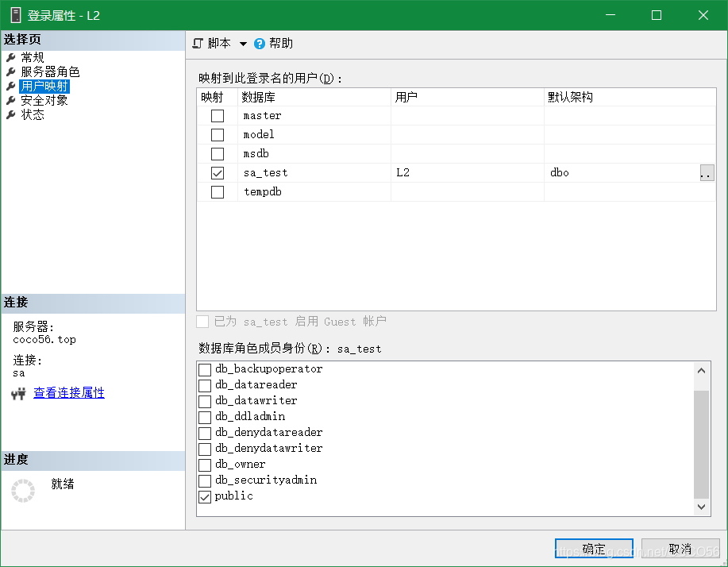The height and width of the screenshot is (567, 728).
Task: Open the 常规 page
Action: [x=33, y=58]
